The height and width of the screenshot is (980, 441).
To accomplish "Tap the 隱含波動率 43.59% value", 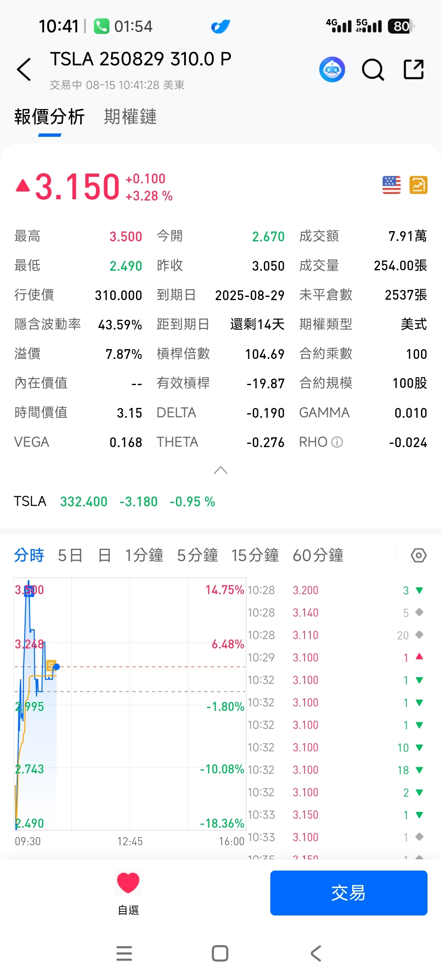I will click(x=120, y=325).
